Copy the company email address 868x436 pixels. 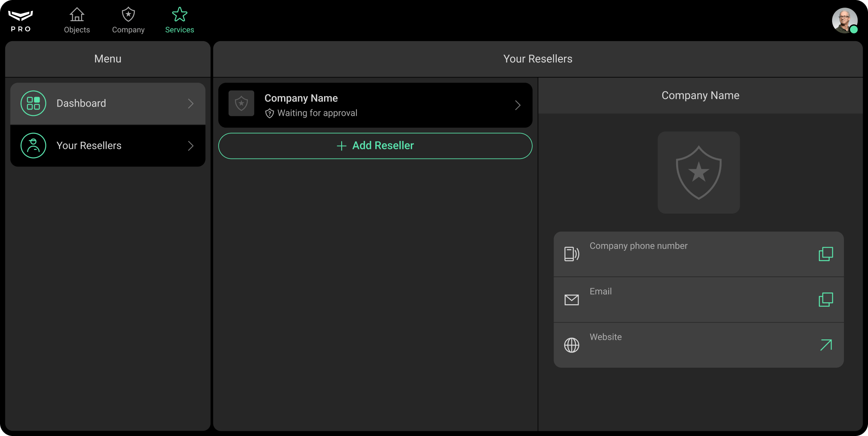(826, 299)
